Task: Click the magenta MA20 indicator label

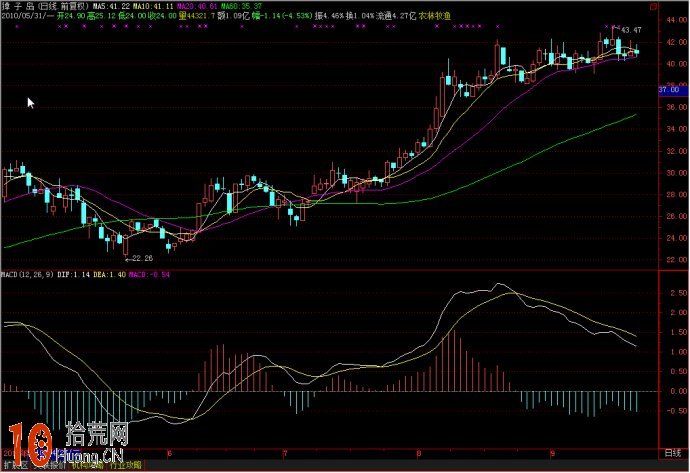Action: pos(198,6)
